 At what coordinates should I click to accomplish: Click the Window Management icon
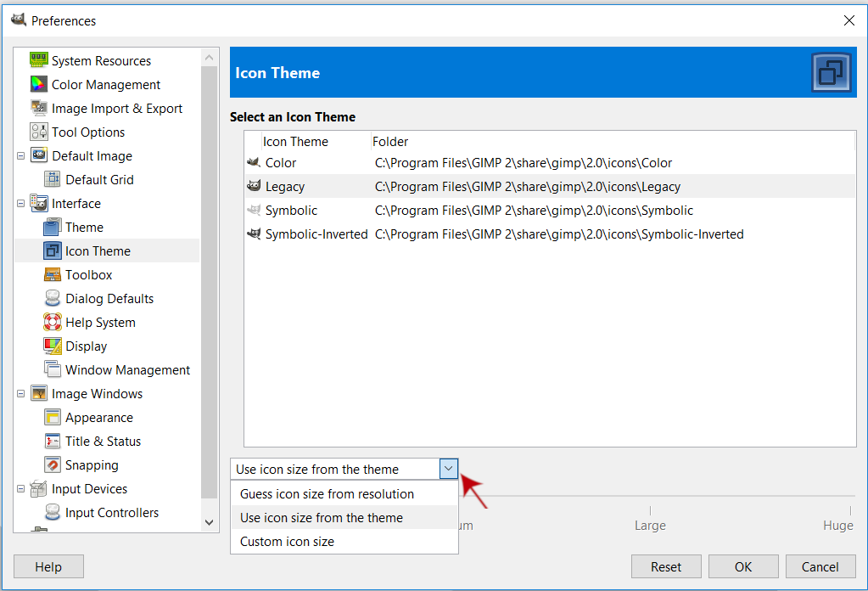(53, 369)
